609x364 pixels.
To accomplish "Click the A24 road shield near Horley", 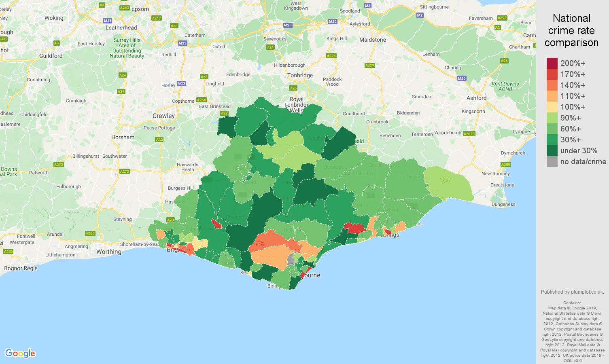I will [121, 91].
